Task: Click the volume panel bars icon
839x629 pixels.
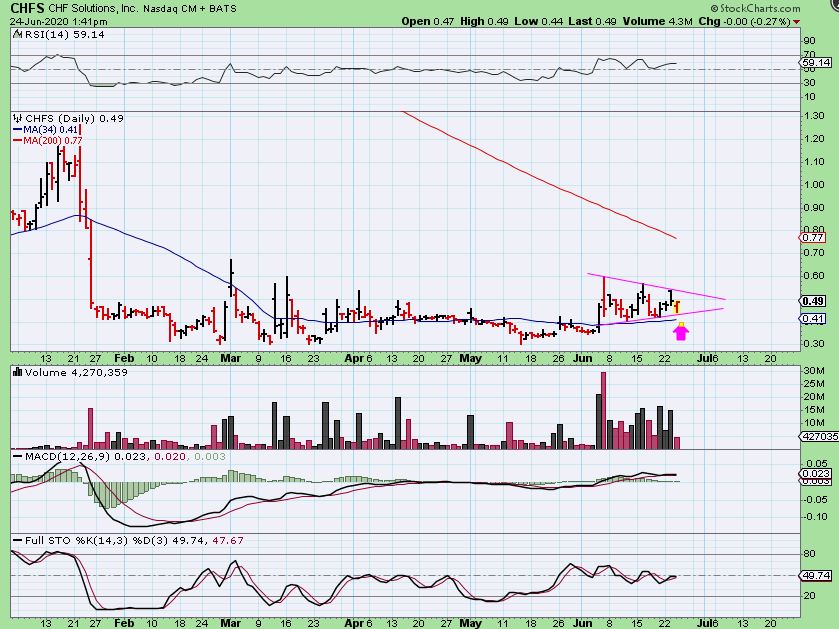Action: [x=14, y=372]
